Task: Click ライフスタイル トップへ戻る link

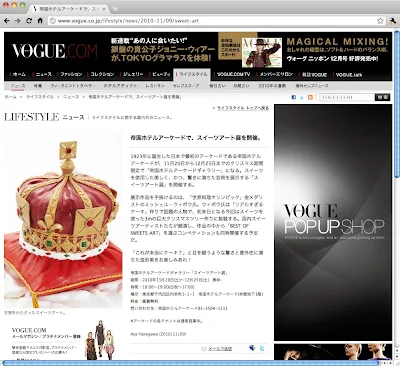Action: point(243,108)
